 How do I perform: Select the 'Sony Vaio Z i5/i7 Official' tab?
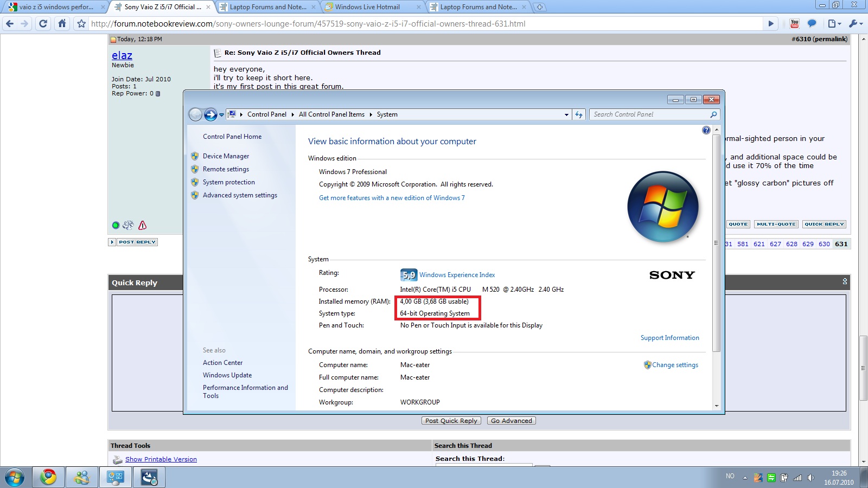(x=162, y=7)
